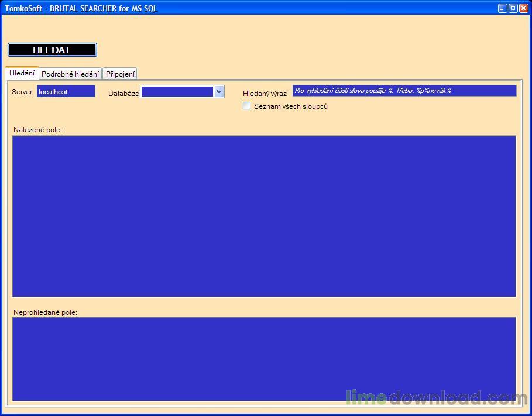Click the Hledaný výraz search input

[404, 91]
